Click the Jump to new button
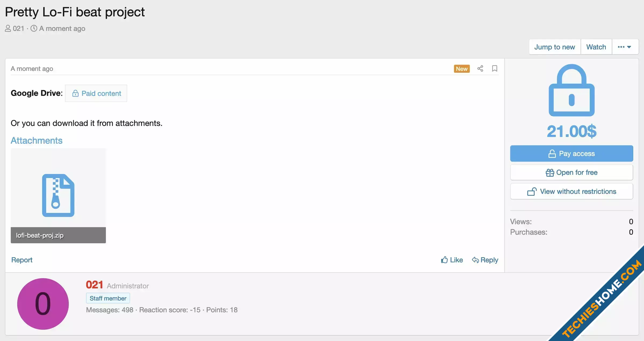Screen dimensions: 644x341 (x=554, y=47)
